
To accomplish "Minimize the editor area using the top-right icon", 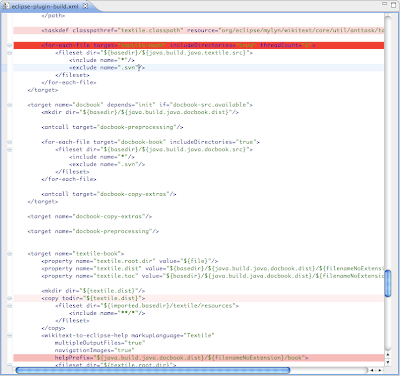I will coord(385,4).
